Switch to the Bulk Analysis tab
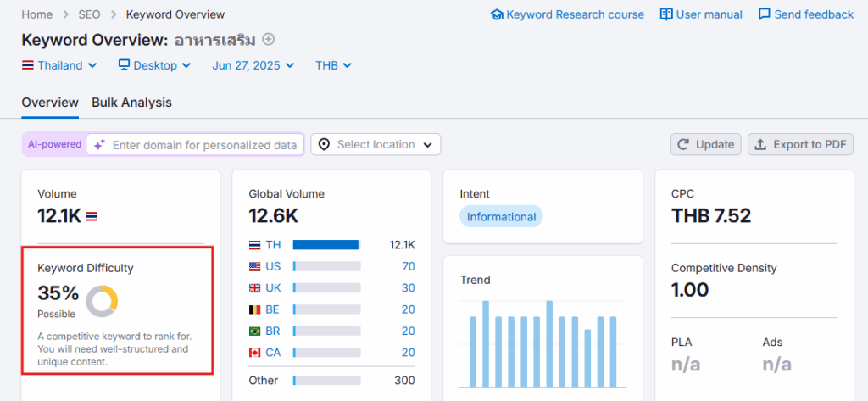Image resolution: width=868 pixels, height=401 pixels. tap(131, 103)
